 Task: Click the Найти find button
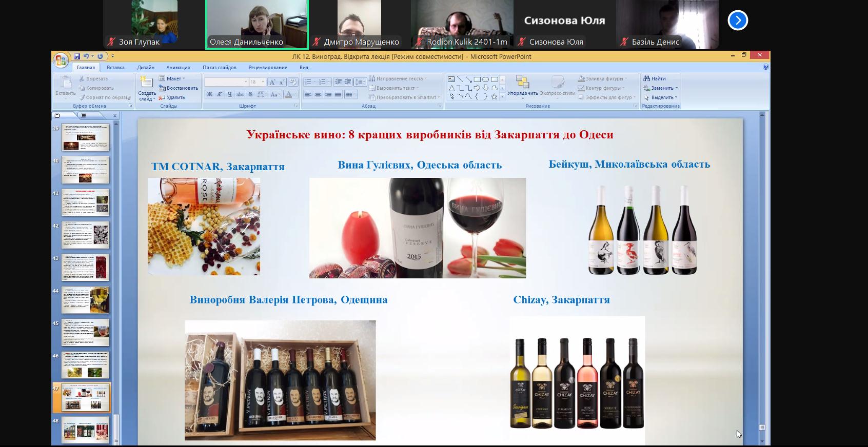[x=655, y=78]
